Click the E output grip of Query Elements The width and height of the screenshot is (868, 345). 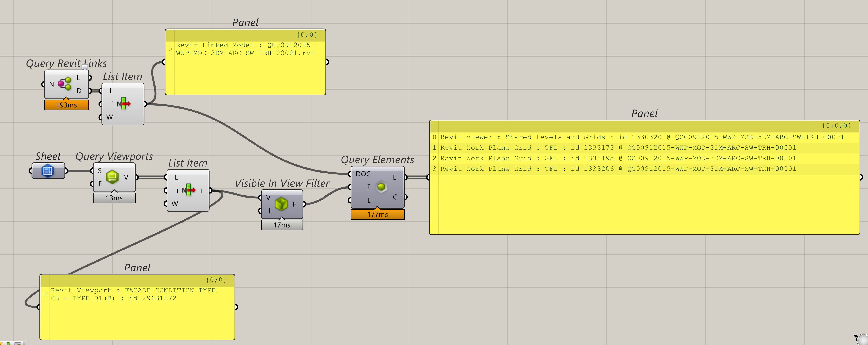click(x=405, y=177)
